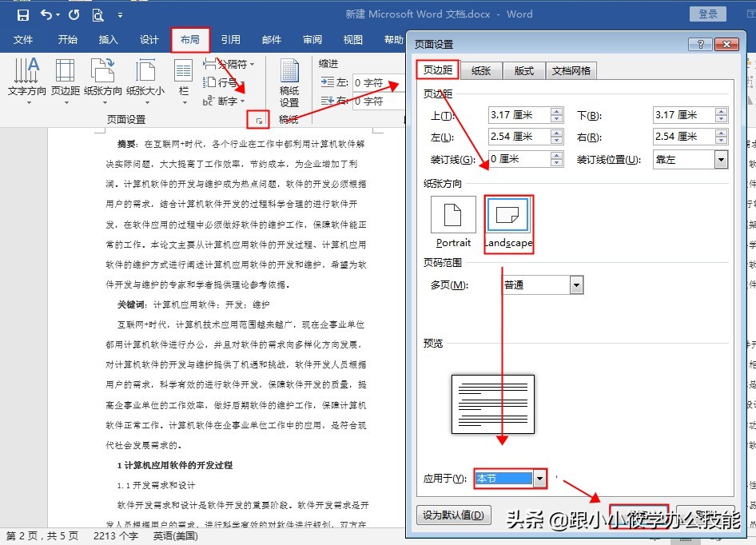Switch to the 纸张 tab
The height and width of the screenshot is (545, 756).
pyautogui.click(x=480, y=70)
